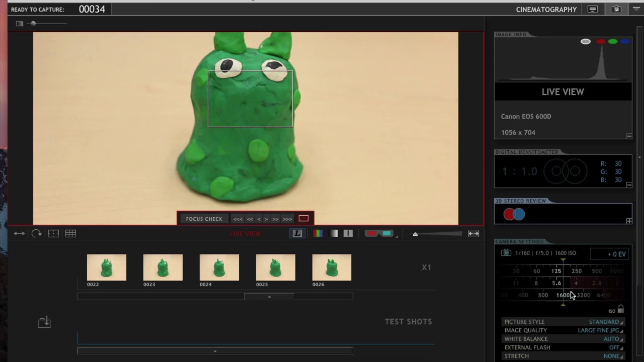Click the frames tray scrollbar handle
Image resolution: width=644 pixels, height=362 pixels.
click(x=269, y=297)
